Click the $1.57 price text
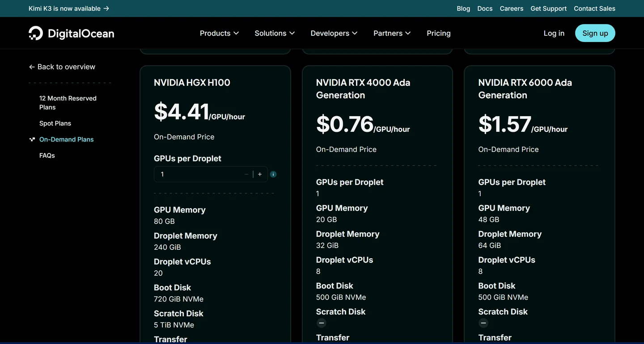The width and height of the screenshot is (644, 344). (505, 124)
